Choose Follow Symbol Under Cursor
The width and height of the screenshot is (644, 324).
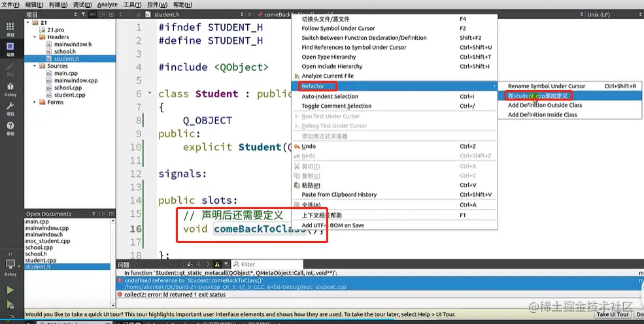(x=395, y=28)
